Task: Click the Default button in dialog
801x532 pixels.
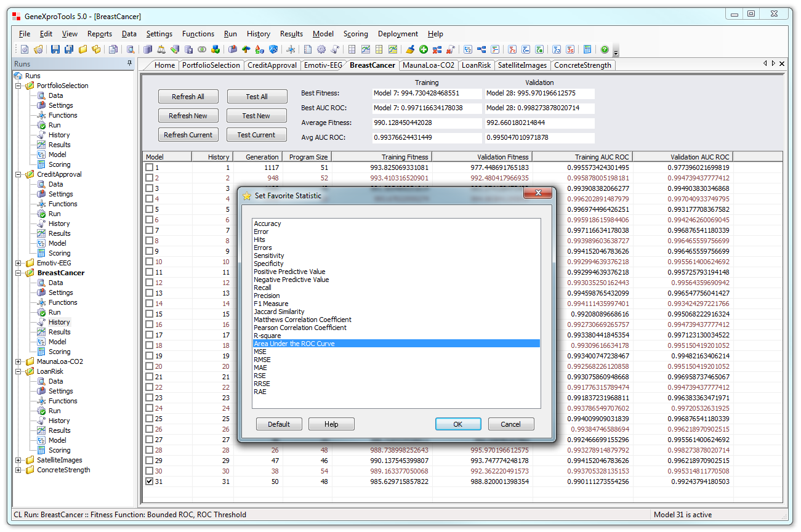Action: pyautogui.click(x=279, y=424)
